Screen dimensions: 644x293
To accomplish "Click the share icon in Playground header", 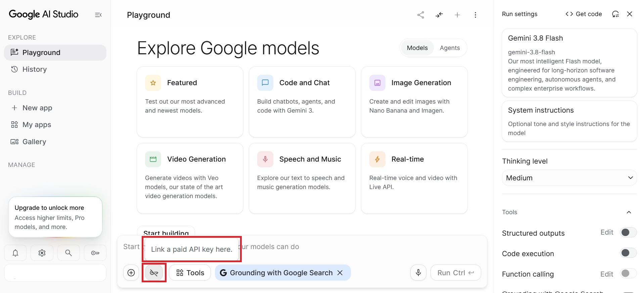I will pyautogui.click(x=421, y=15).
